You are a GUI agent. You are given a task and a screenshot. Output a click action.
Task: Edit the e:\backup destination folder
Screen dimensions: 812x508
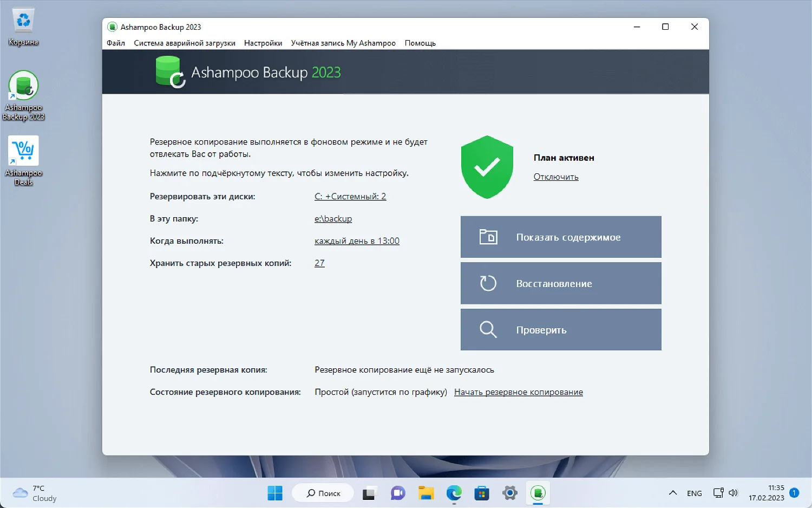[333, 219]
